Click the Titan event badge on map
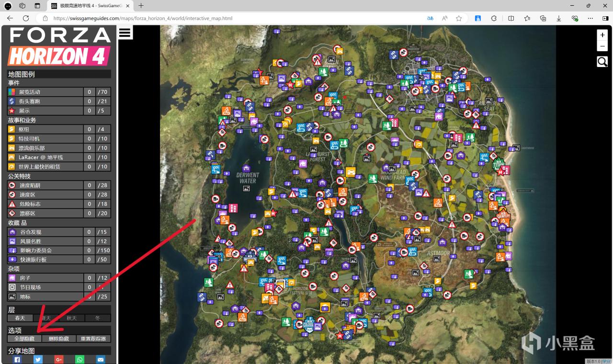Screen dimensions: 613x364 [499, 165]
